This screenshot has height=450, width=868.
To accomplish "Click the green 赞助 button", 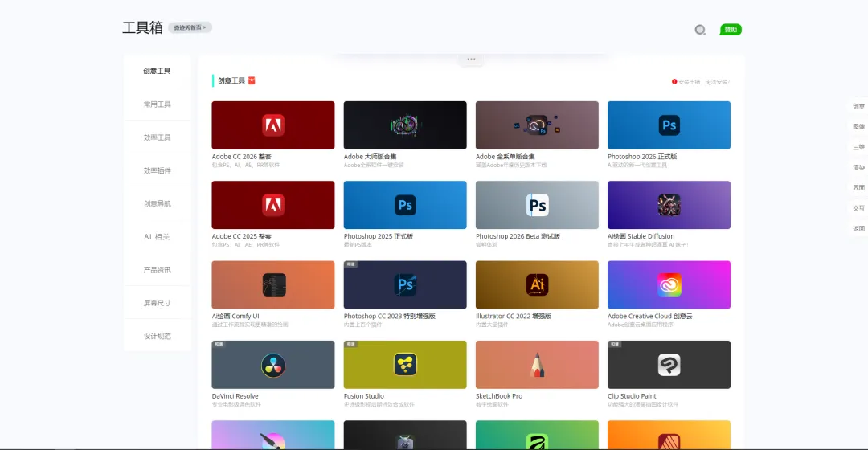I will tap(731, 30).
